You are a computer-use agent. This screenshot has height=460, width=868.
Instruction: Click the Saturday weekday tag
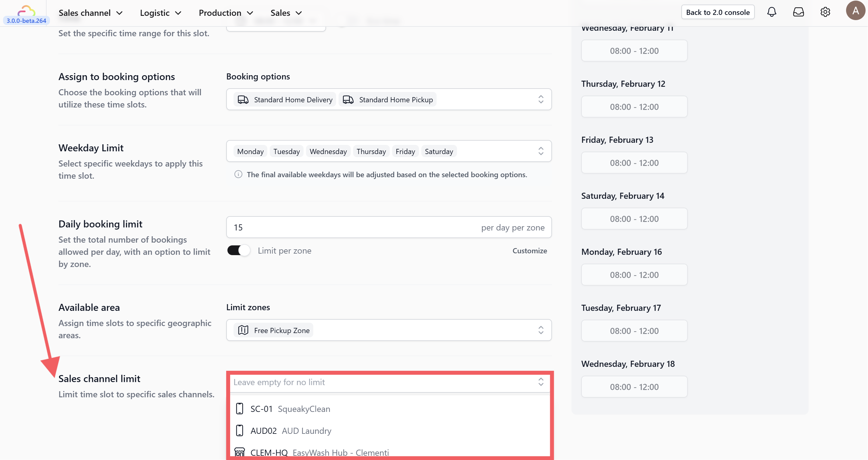(439, 151)
